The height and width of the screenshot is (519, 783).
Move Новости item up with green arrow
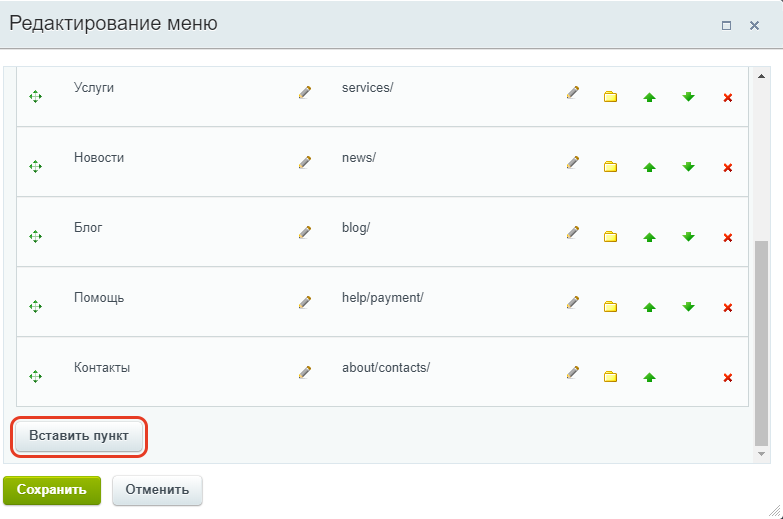649,167
